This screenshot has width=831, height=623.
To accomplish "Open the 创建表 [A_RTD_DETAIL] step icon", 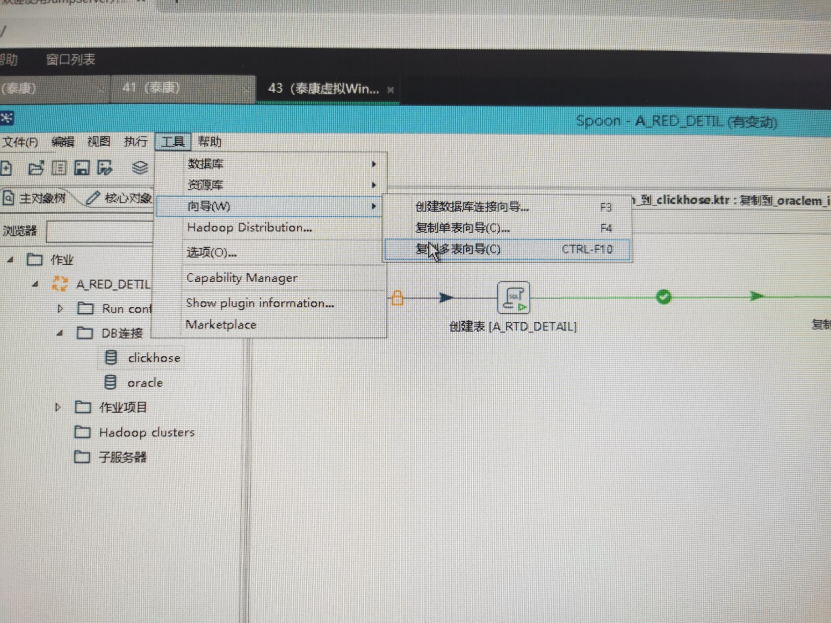I will pyautogui.click(x=513, y=297).
